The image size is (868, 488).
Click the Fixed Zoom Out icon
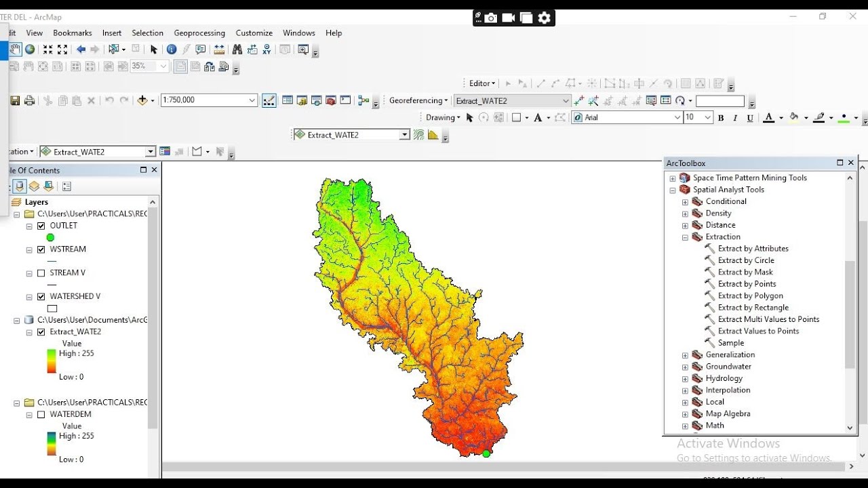pos(62,49)
